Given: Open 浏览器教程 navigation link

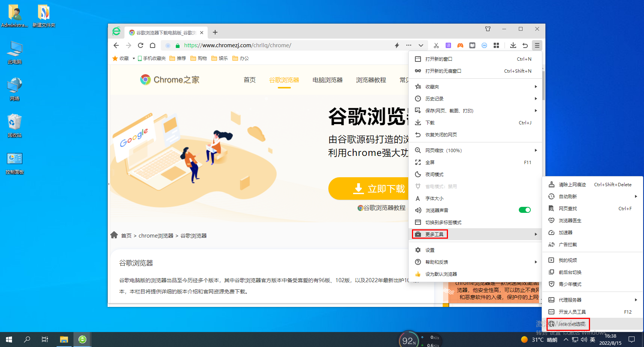Looking at the screenshot, I should pos(371,80).
